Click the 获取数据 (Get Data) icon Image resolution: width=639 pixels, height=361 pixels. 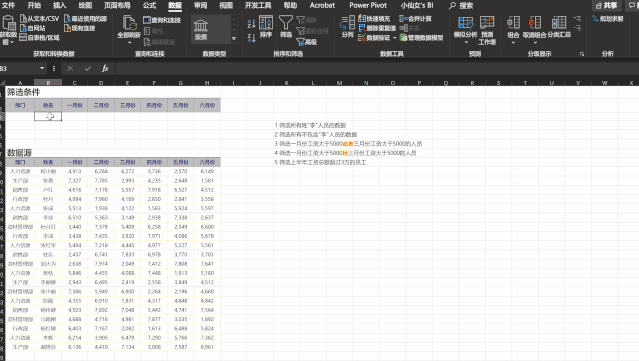pyautogui.click(x=8, y=23)
